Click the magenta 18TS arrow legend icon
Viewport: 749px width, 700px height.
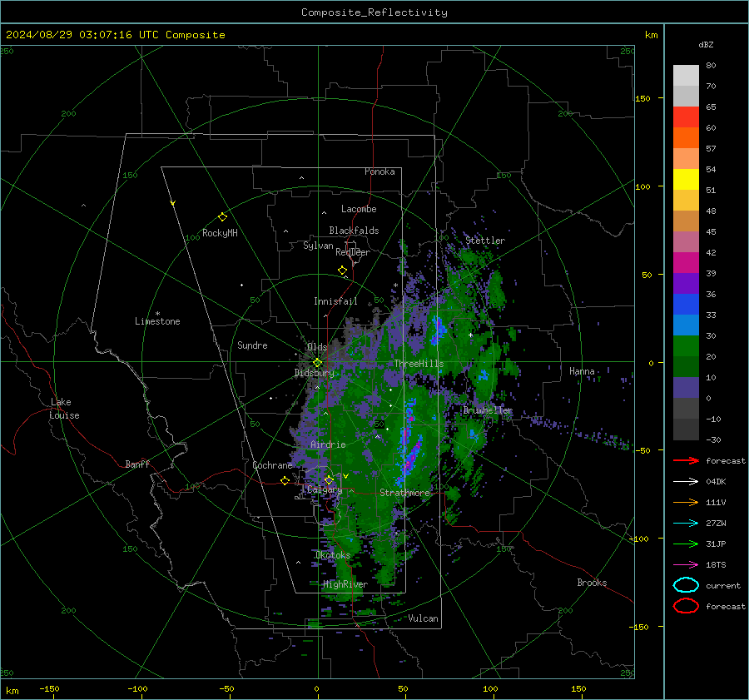click(686, 565)
